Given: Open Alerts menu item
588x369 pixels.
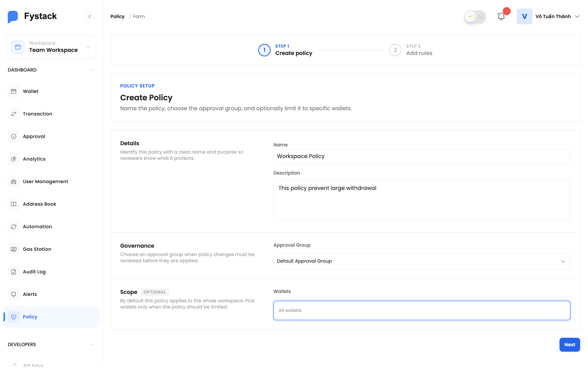Looking at the screenshot, I should click(51, 294).
